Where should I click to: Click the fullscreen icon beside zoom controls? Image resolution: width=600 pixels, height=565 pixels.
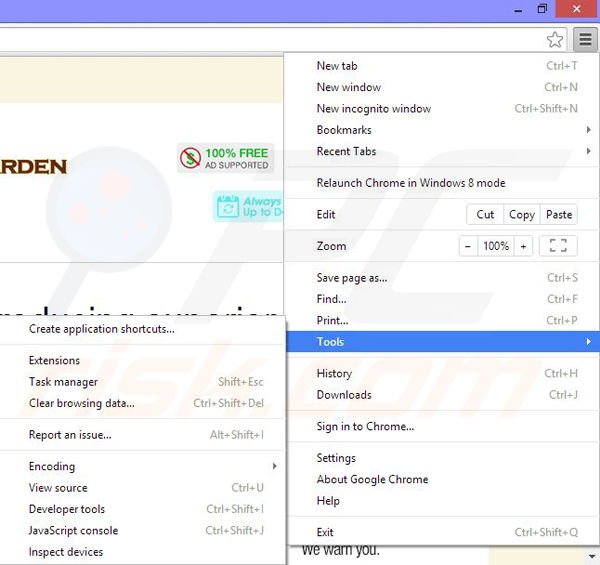(558, 246)
